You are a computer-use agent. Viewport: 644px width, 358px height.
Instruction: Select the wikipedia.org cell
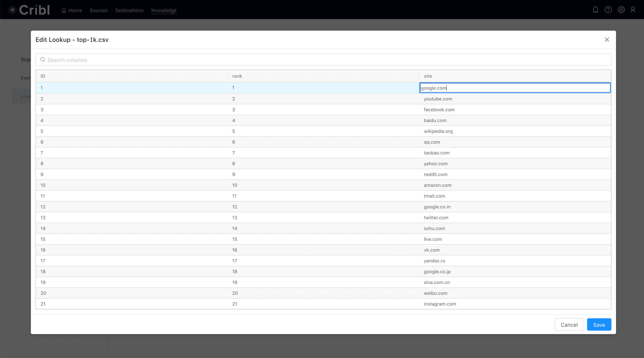(x=438, y=131)
